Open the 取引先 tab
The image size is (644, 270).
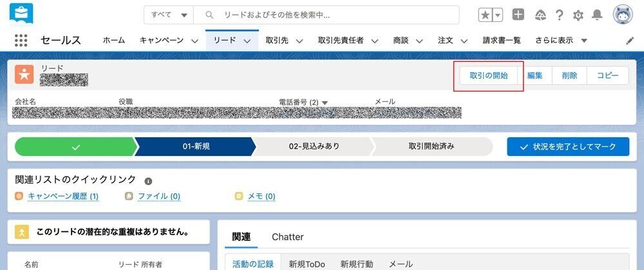click(x=277, y=41)
